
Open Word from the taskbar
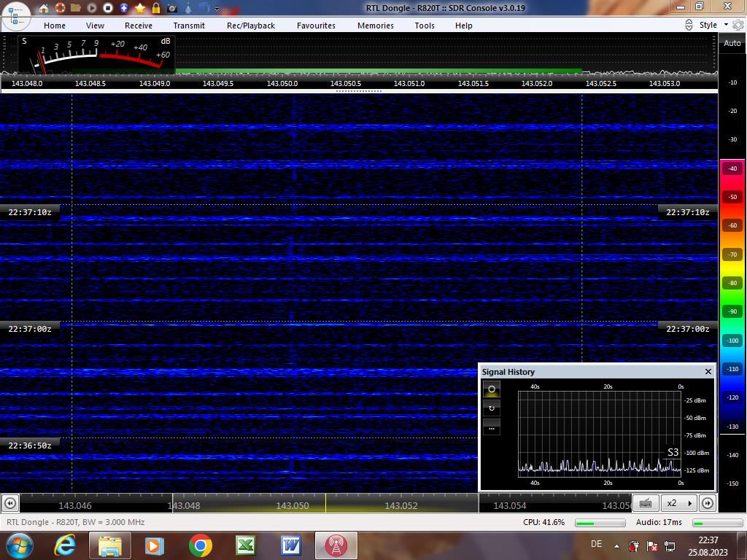point(291,545)
